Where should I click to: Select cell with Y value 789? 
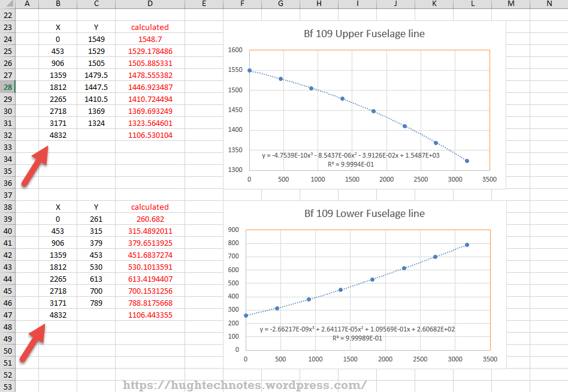point(96,303)
